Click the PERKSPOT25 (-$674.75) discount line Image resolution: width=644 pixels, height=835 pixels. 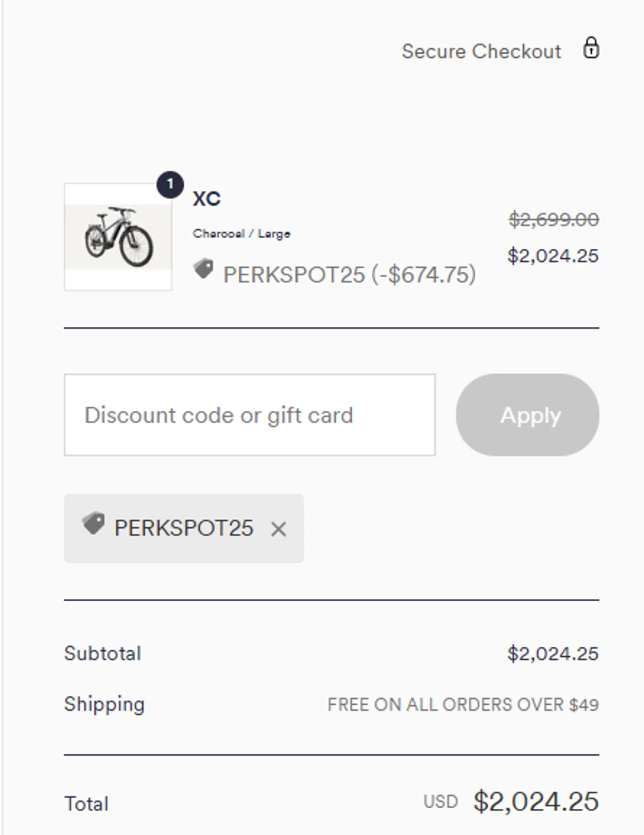pos(349,274)
